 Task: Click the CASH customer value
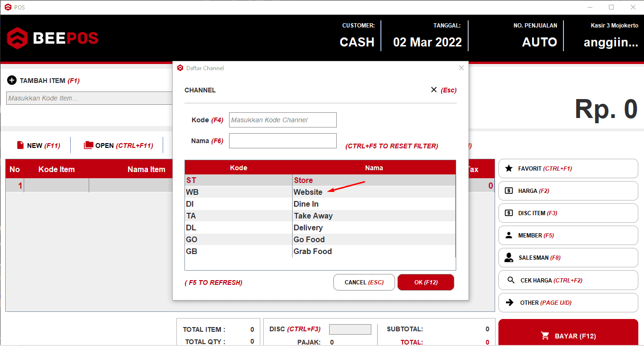(357, 42)
